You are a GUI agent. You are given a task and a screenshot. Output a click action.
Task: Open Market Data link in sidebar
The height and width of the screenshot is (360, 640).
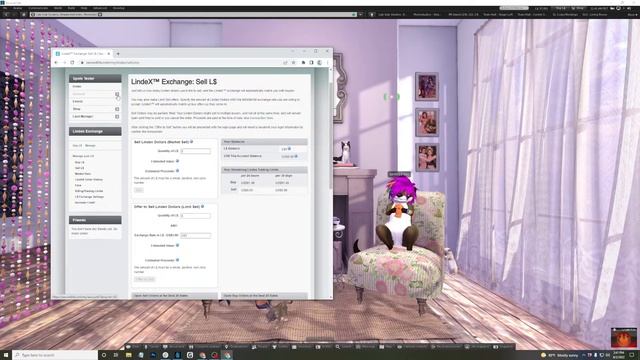(x=83, y=173)
